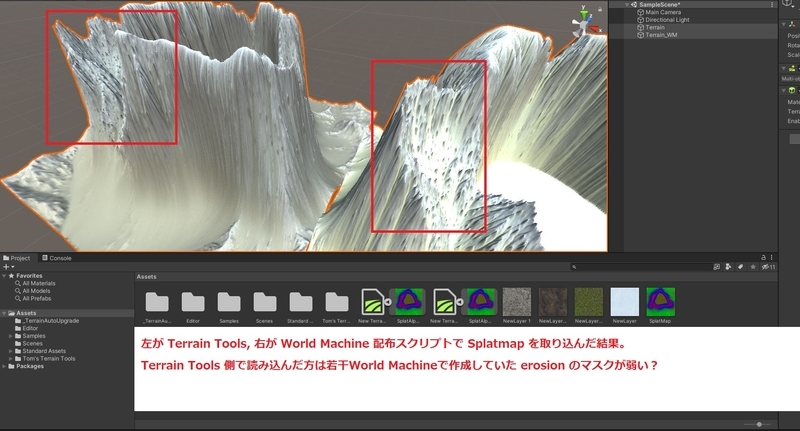Image resolution: width=800 pixels, height=431 pixels.
Task: Collapse the first New Terra... asset arrow
Action: click(388, 302)
